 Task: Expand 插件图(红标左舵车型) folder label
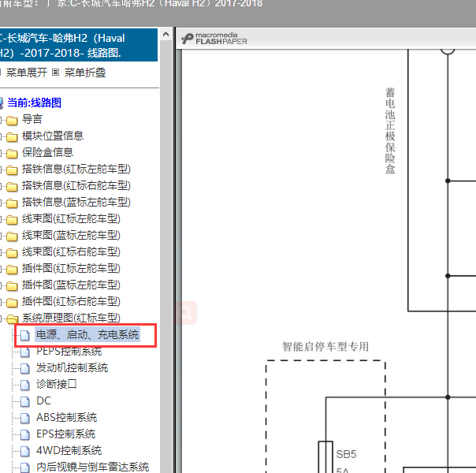pyautogui.click(x=71, y=268)
